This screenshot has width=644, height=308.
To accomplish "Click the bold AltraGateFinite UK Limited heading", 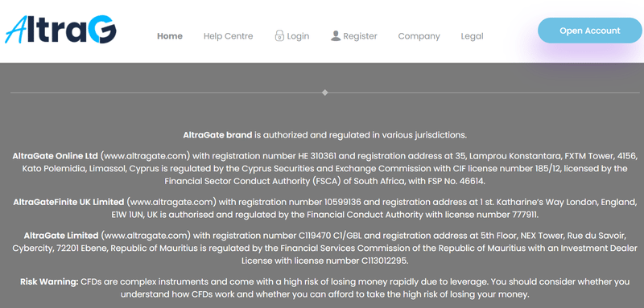I will click(68, 202).
